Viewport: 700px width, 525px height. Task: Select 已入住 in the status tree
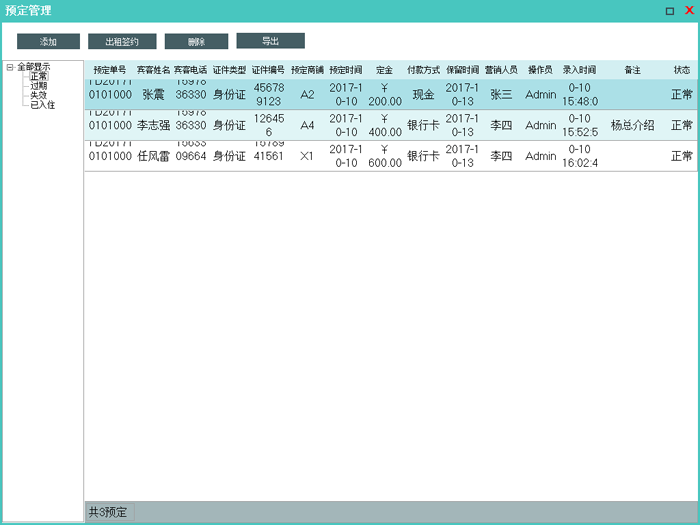click(42, 104)
